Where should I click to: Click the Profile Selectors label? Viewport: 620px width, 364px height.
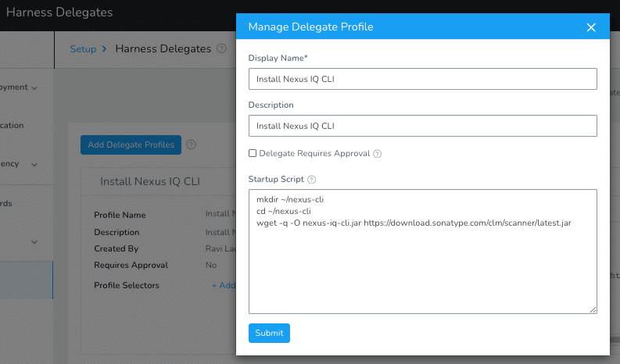[127, 285]
